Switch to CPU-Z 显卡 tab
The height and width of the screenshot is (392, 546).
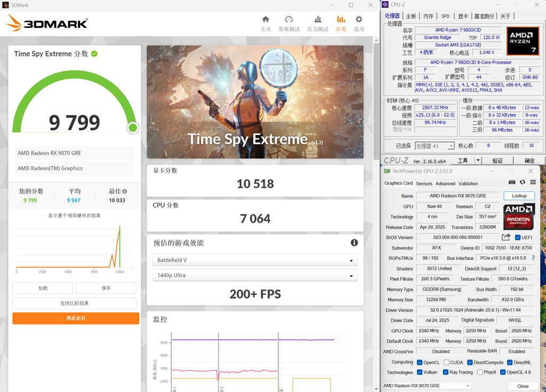(463, 16)
